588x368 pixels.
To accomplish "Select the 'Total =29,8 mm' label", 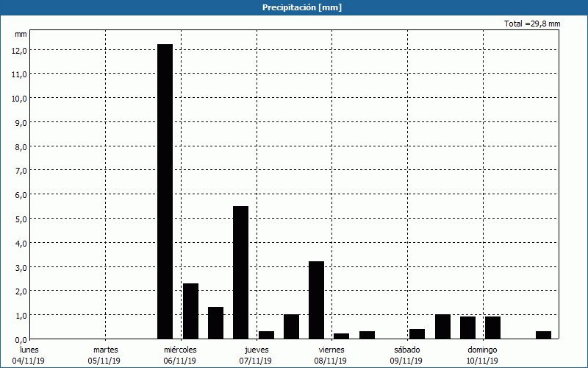I will [532, 24].
